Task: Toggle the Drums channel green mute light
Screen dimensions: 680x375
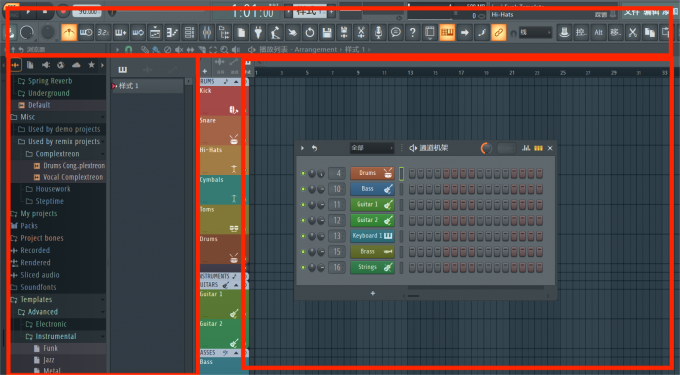Action: [x=303, y=173]
